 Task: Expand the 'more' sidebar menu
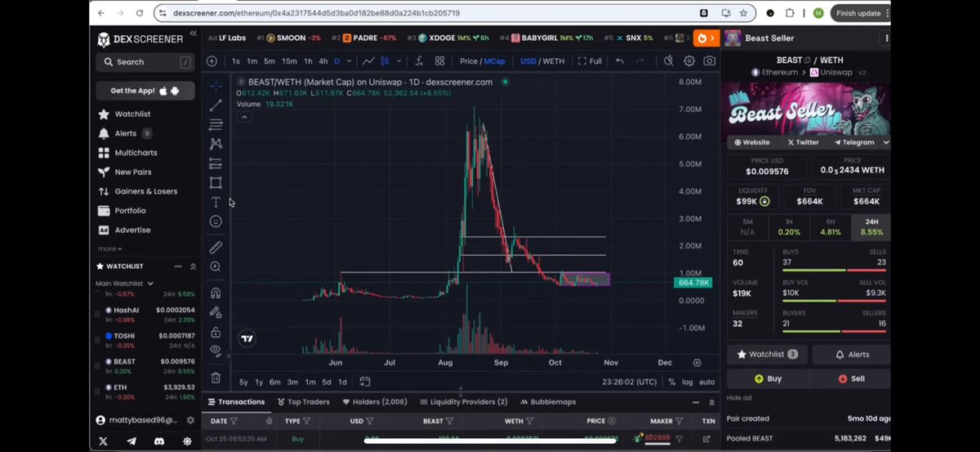coord(109,248)
